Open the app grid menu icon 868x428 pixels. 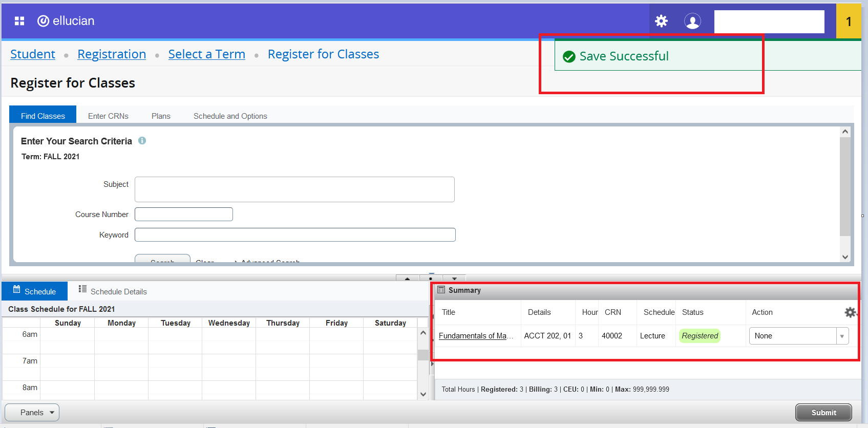(19, 21)
